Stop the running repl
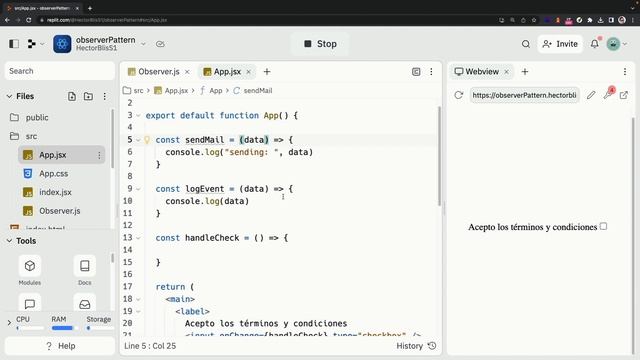This screenshot has height=360, width=640. [320, 44]
